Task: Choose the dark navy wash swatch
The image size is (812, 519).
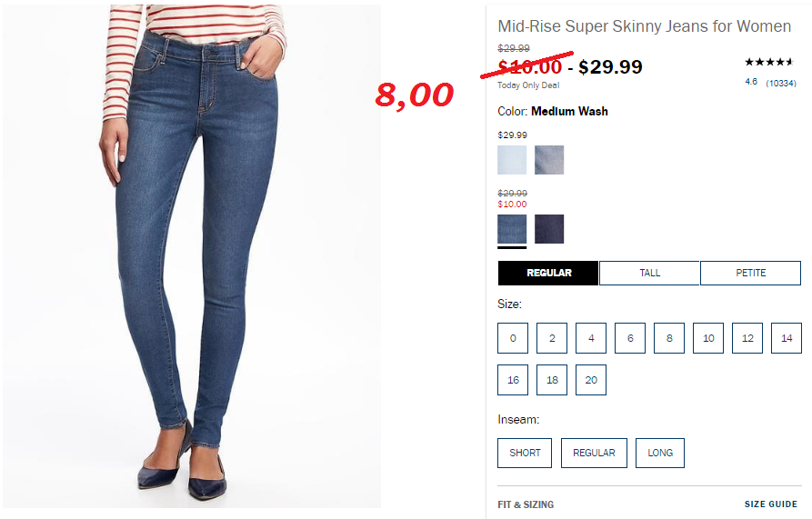Action: pos(549,229)
